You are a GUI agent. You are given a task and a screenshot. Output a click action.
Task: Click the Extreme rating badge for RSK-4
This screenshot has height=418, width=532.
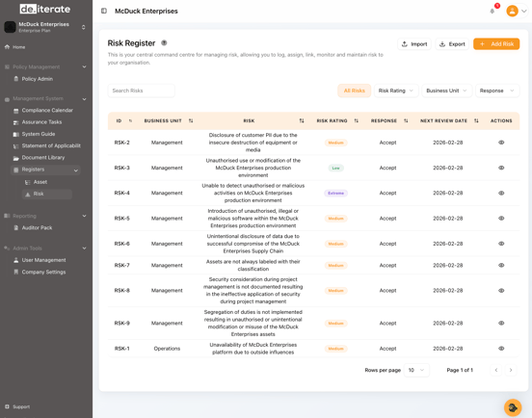tap(336, 194)
